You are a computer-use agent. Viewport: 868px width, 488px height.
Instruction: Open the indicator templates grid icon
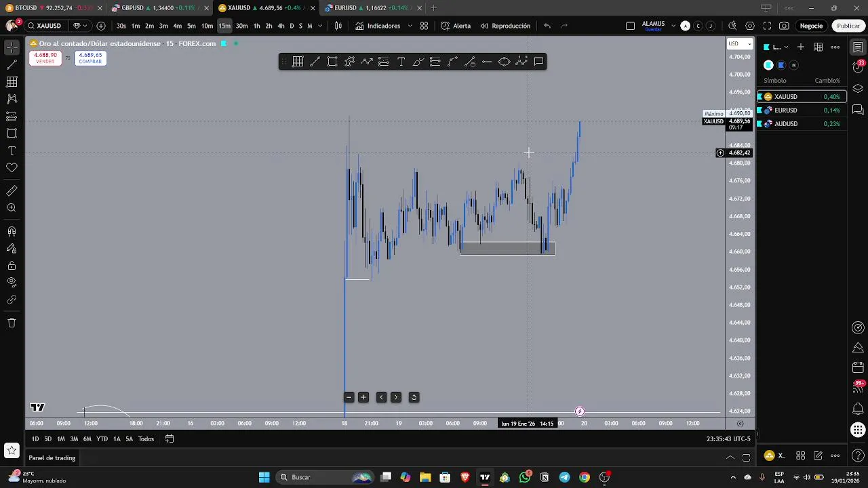[424, 26]
